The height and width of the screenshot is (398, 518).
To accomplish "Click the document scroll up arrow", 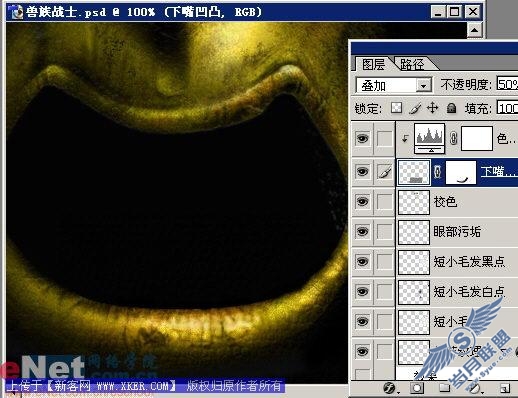I will [x=474, y=31].
